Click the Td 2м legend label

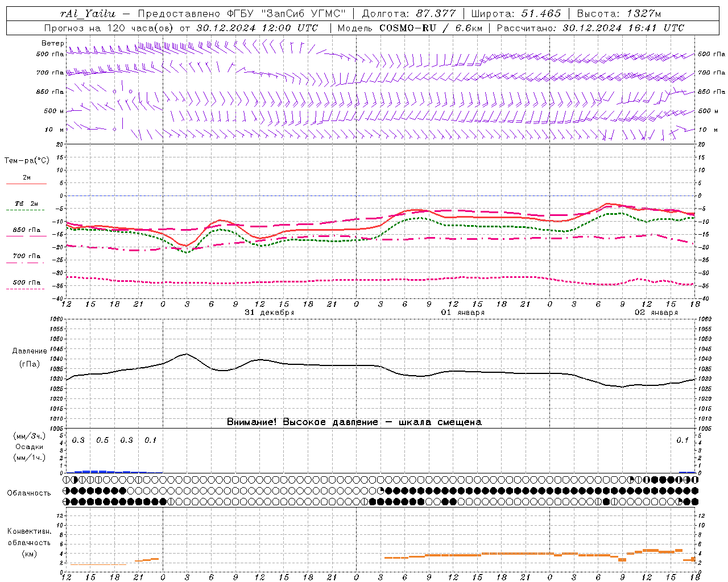click(x=26, y=203)
